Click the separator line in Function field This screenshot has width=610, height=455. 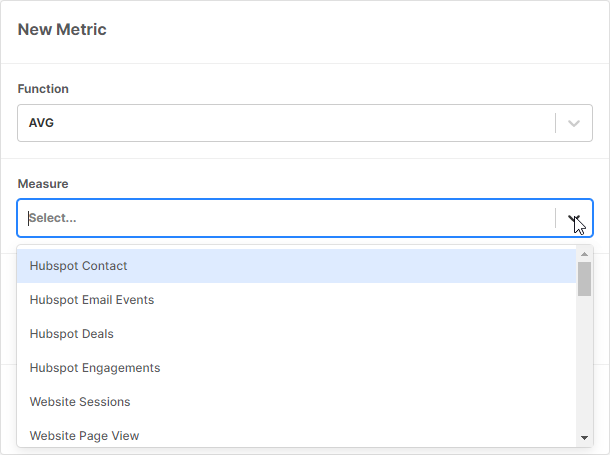(555, 123)
